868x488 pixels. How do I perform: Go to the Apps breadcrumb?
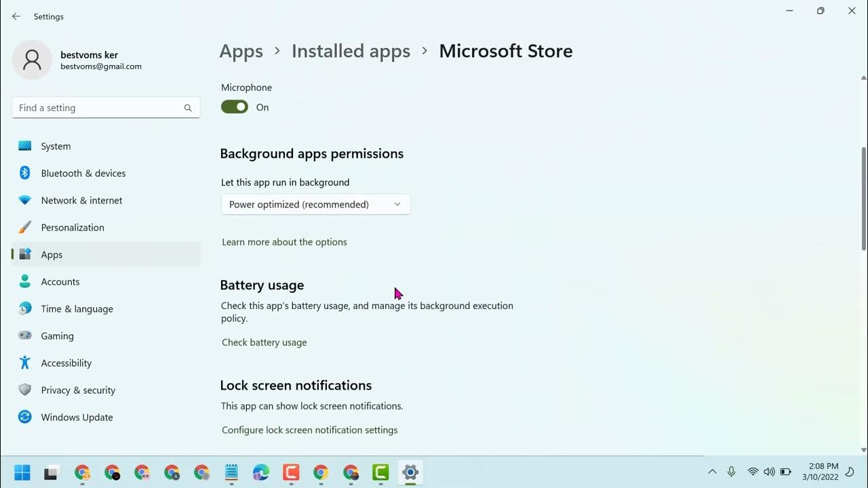(x=241, y=52)
